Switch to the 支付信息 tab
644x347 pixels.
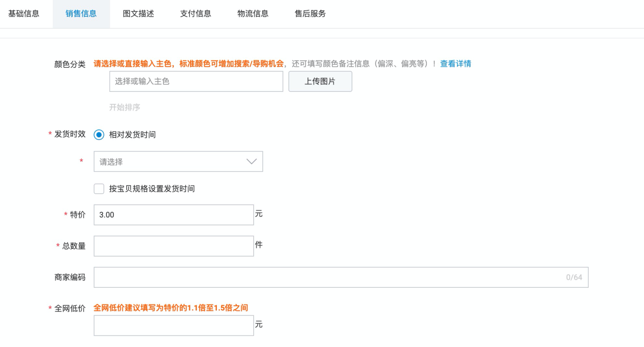click(x=195, y=14)
